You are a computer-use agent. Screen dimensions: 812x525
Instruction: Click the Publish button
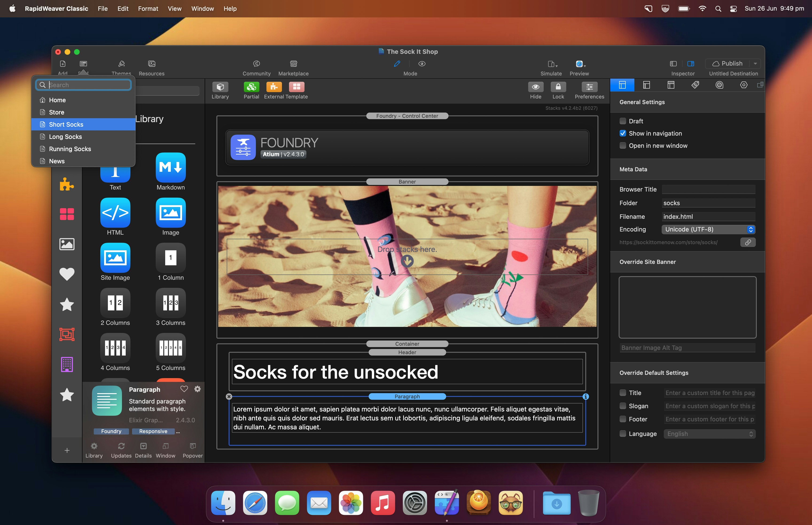(x=727, y=64)
